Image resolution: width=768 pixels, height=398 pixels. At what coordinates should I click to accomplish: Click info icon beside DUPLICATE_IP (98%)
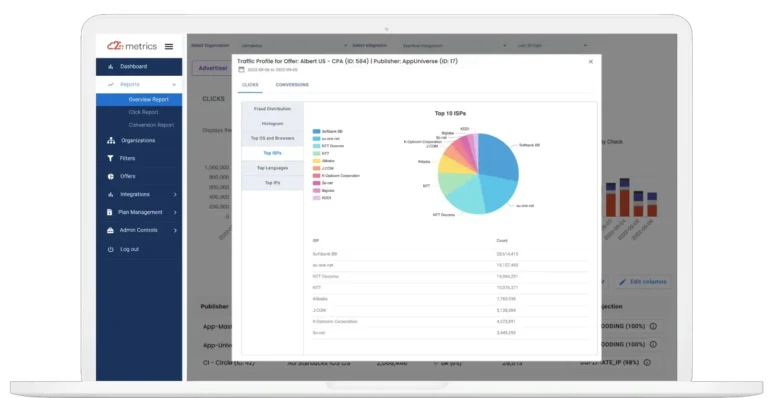[x=647, y=363]
